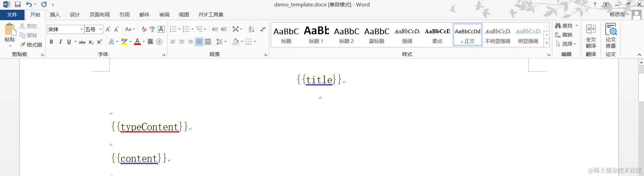Toggle Superscript formatting
This screenshot has height=176, width=644.
99,42
